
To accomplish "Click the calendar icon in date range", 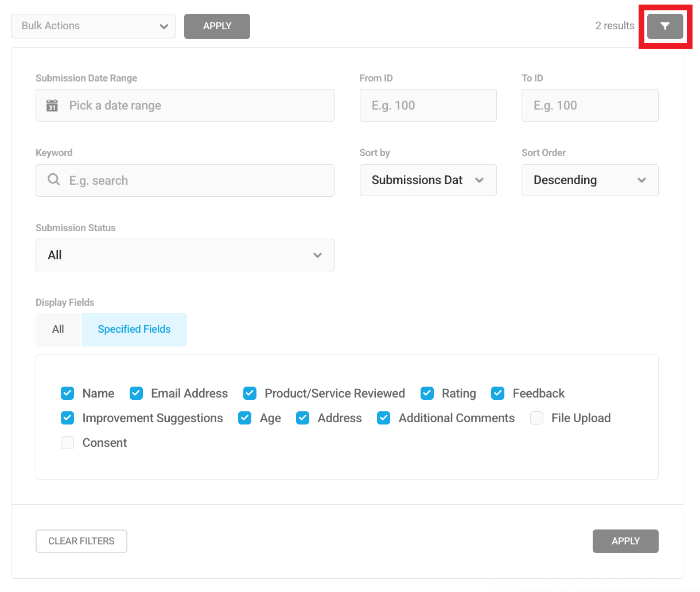I will [52, 106].
